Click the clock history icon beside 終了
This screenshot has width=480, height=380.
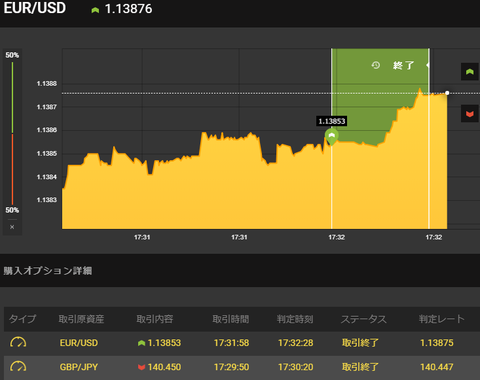376,65
